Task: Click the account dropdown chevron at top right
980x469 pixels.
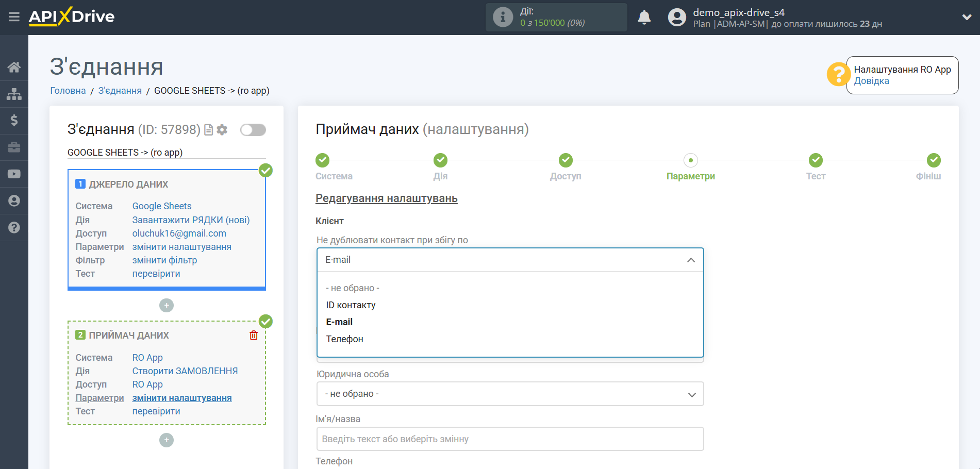Action: point(967,17)
